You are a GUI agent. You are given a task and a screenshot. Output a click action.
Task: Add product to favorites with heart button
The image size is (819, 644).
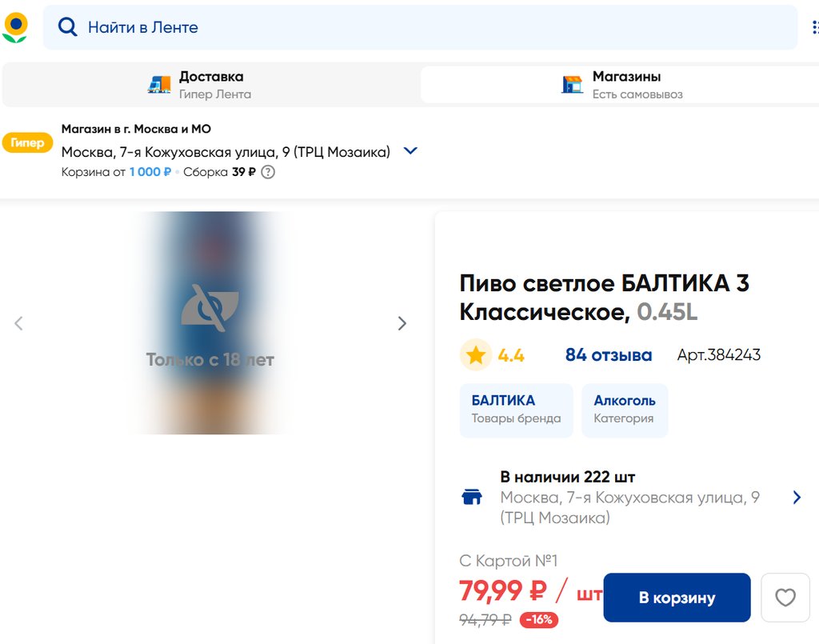point(785,598)
